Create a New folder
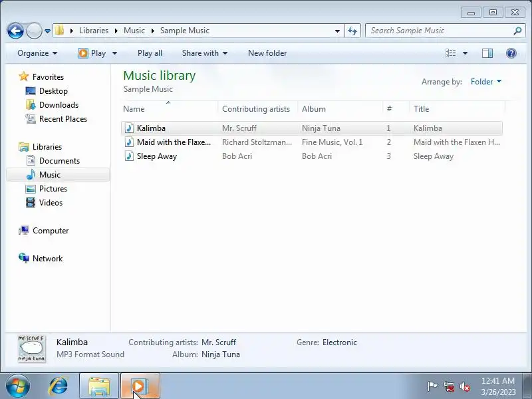This screenshot has height=399, width=532. [267, 53]
